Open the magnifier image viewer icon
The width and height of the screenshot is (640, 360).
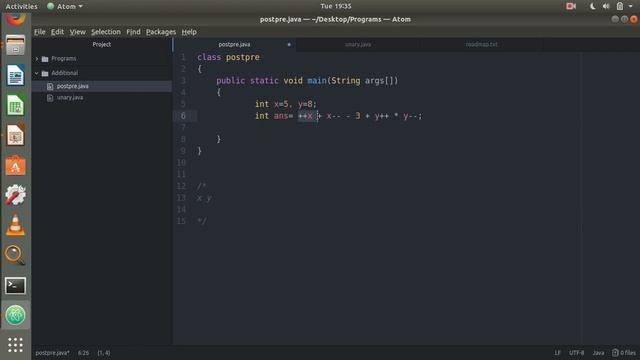[x=16, y=255]
